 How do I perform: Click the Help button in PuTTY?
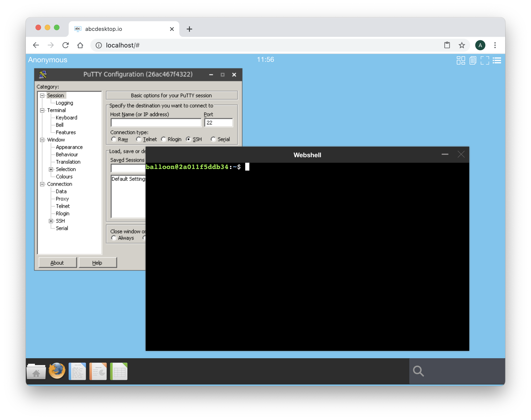pos(97,263)
